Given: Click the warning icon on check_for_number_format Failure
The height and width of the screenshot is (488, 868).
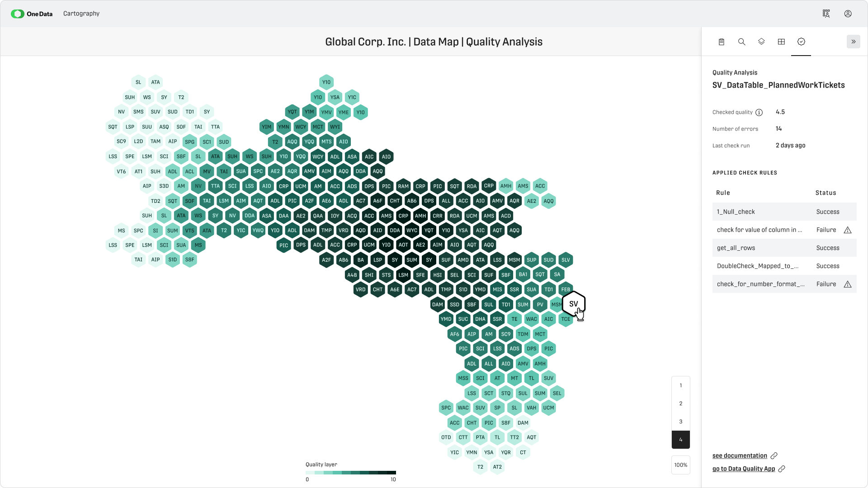Looking at the screenshot, I should coord(848,284).
